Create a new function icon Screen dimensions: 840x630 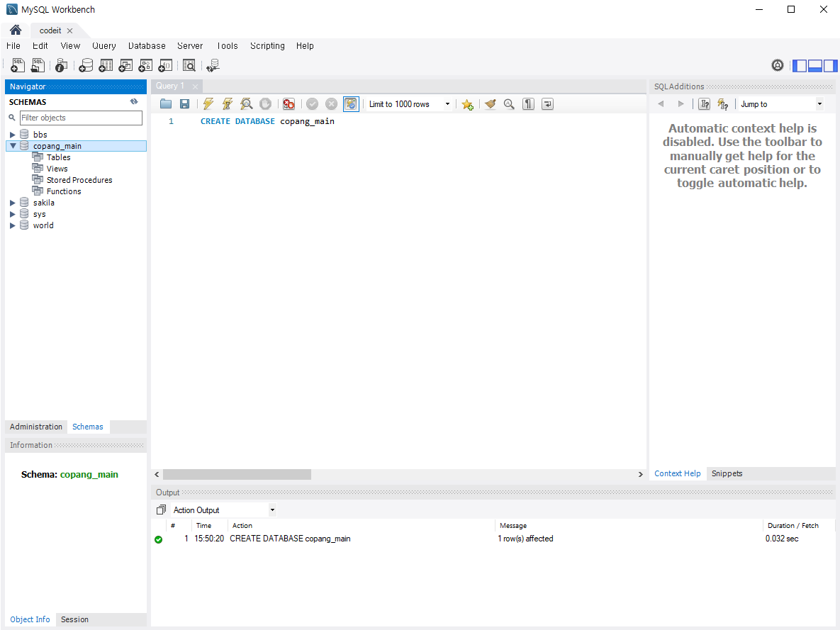(x=165, y=65)
